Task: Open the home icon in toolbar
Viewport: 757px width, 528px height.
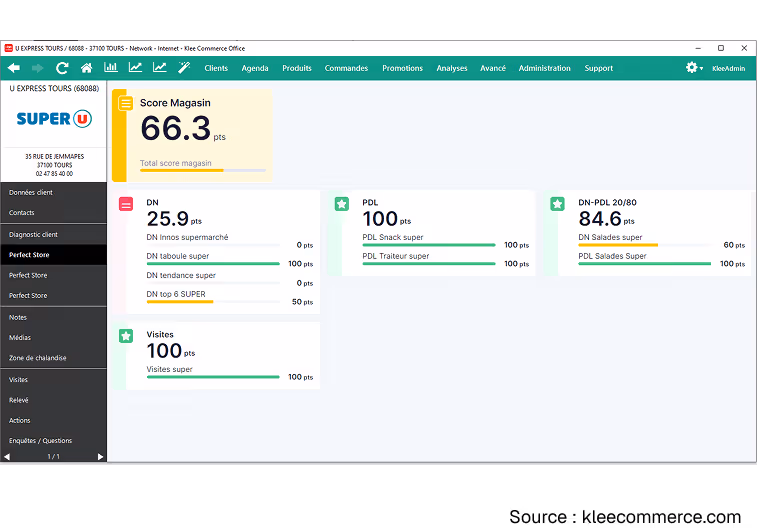Action: 86,68
